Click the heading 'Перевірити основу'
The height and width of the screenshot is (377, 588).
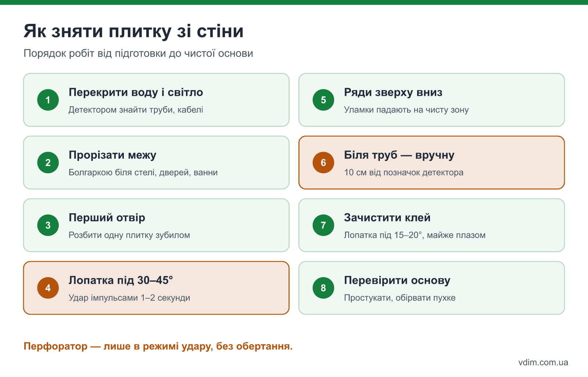[x=397, y=280]
